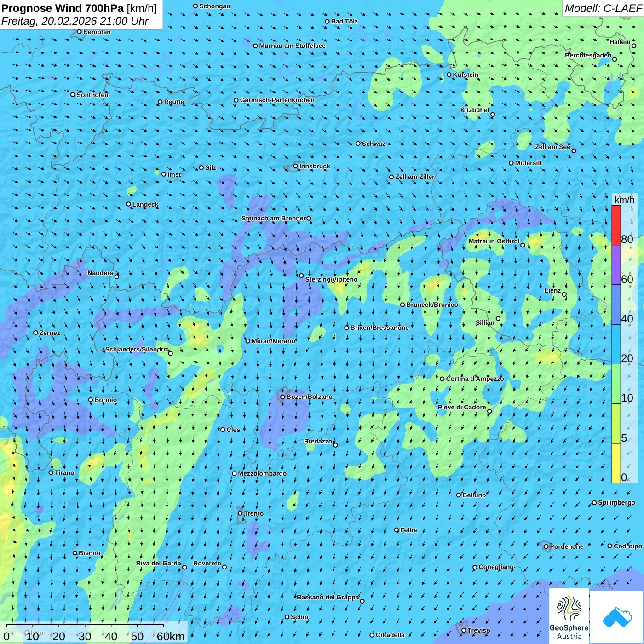Select the Riva del Garda label
Screen dimensions: 644x644
pos(159,563)
